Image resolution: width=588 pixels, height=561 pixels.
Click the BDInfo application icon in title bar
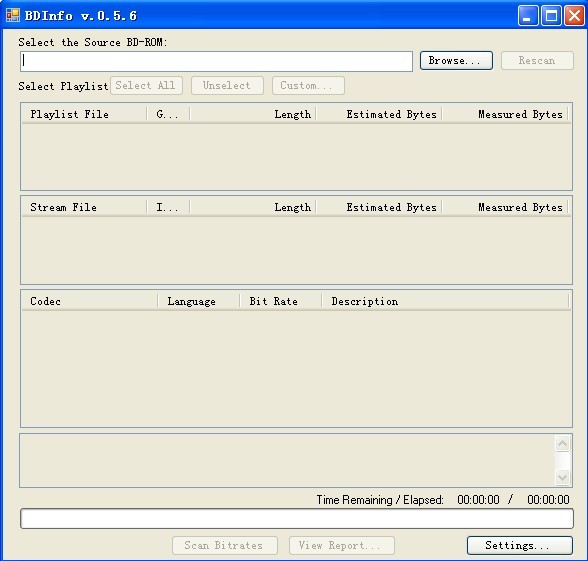pyautogui.click(x=13, y=15)
